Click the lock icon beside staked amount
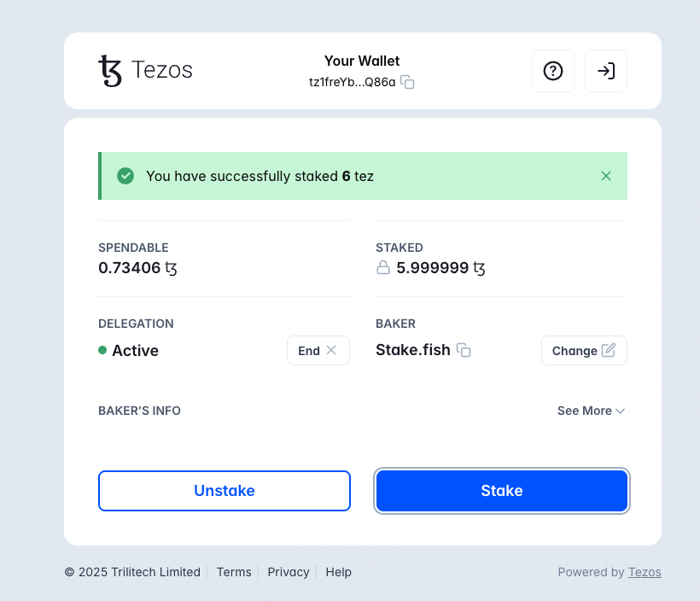 pos(383,268)
